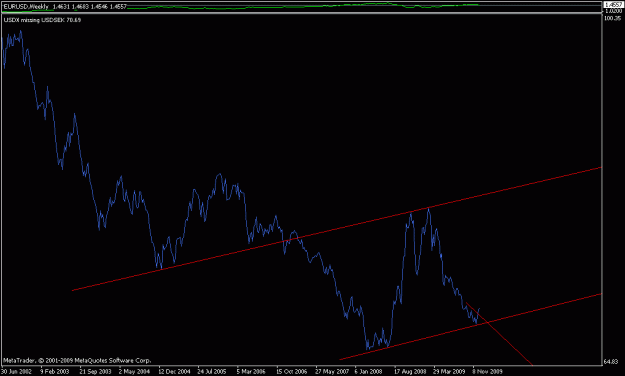The image size is (625, 376).
Task: Click the '29 Mar 2009' date label
Action: coord(449,372)
